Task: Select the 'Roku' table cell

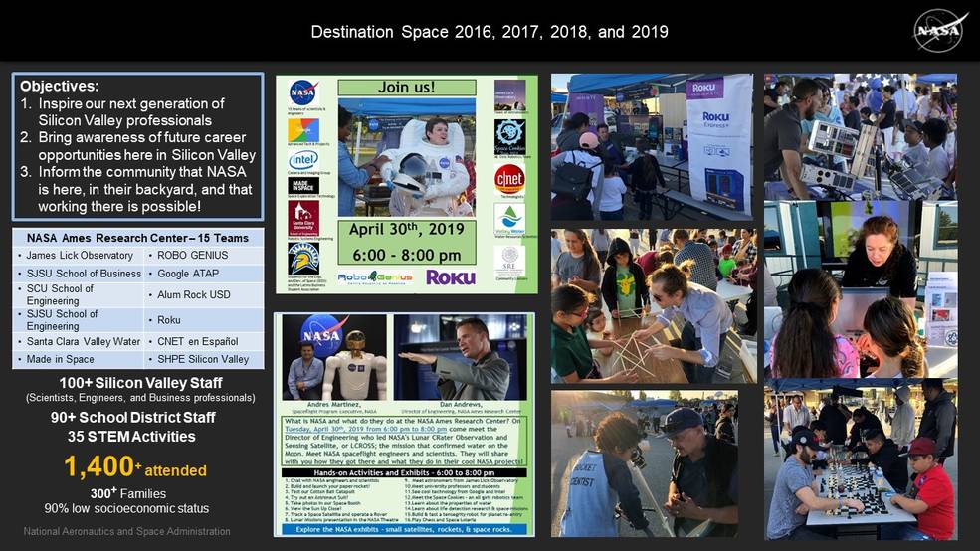Action: (x=204, y=320)
